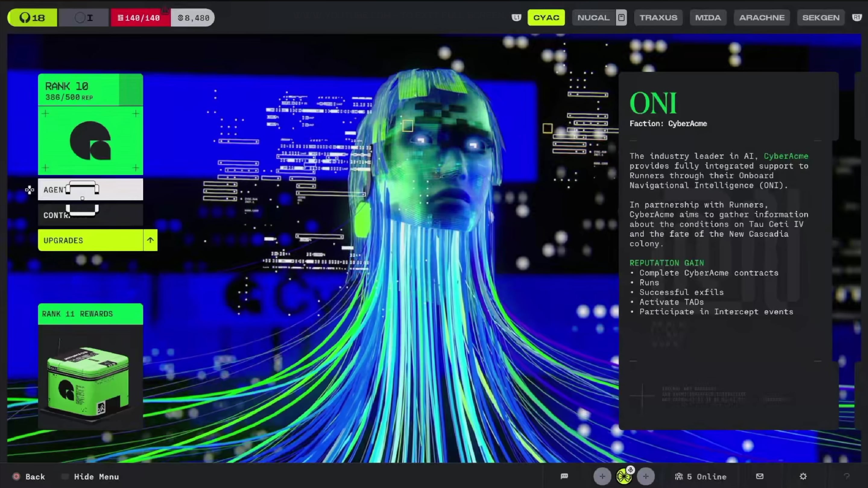Viewport: 868px width, 488px height.
Task: Click the mailbox envelope icon
Action: click(x=759, y=476)
